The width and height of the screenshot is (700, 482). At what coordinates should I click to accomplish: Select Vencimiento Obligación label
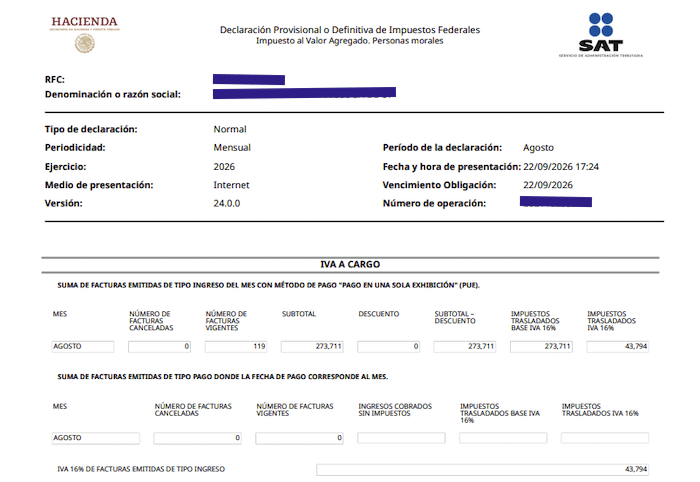click(x=439, y=185)
